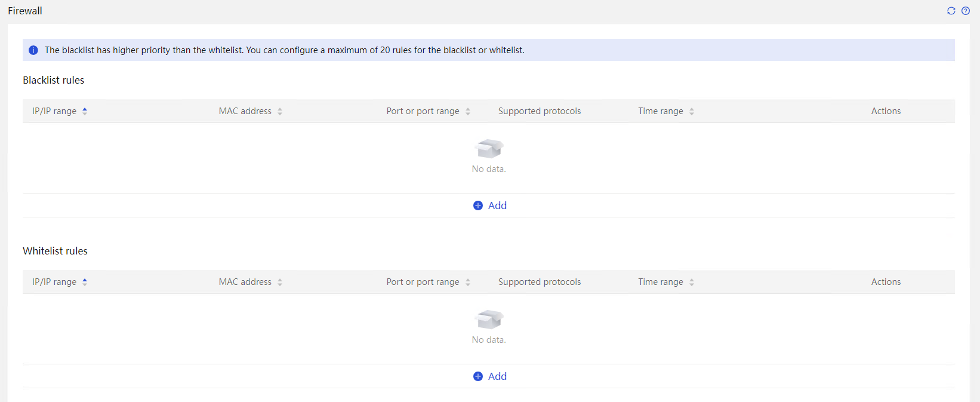Open the help question mark icon
This screenshot has width=980, height=402.
tap(966, 11)
